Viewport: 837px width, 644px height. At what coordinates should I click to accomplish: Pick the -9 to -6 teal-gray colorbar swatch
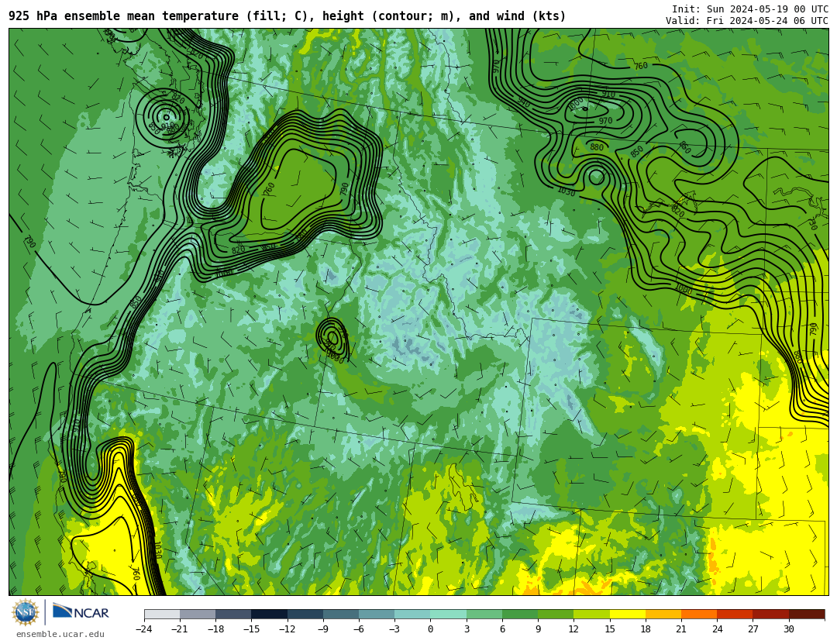pyautogui.click(x=340, y=614)
